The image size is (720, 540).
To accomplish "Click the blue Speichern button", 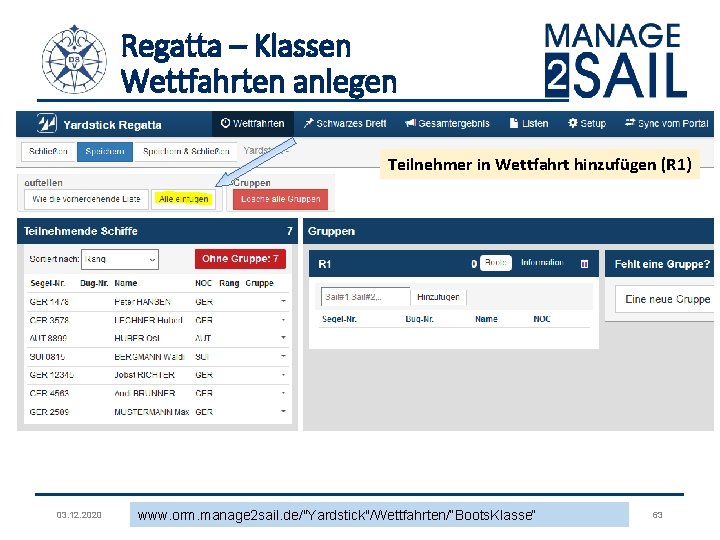I will (105, 152).
